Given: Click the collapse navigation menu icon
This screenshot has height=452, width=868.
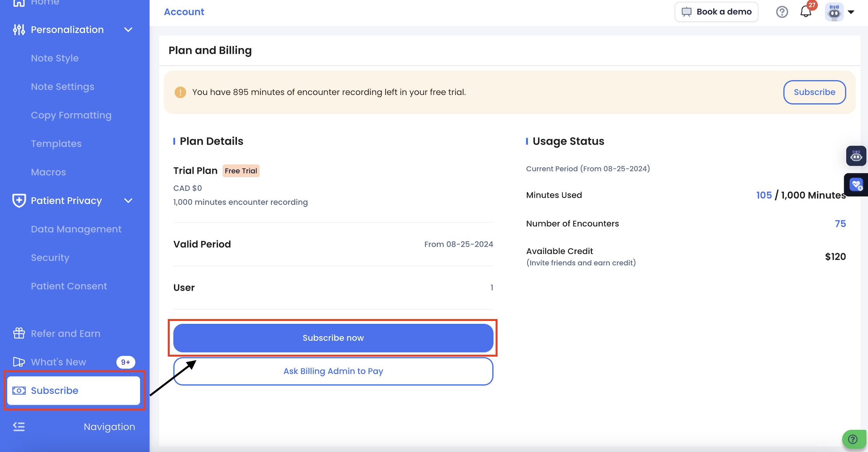Looking at the screenshot, I should 19,427.
